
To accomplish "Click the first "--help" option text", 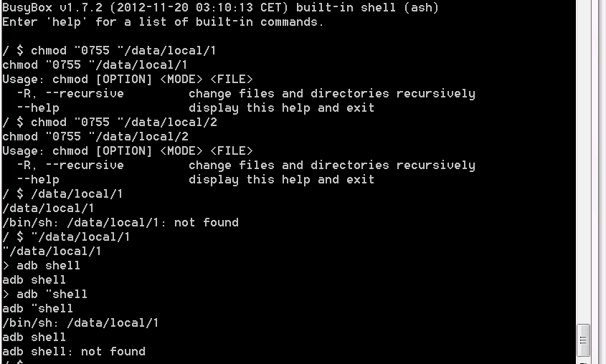I will (38, 107).
